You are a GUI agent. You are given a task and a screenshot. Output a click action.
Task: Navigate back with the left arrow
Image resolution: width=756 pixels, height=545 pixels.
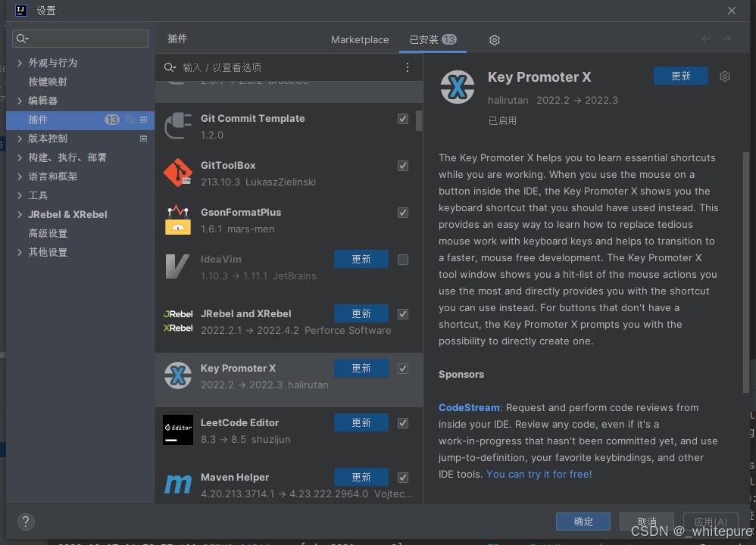coord(706,39)
